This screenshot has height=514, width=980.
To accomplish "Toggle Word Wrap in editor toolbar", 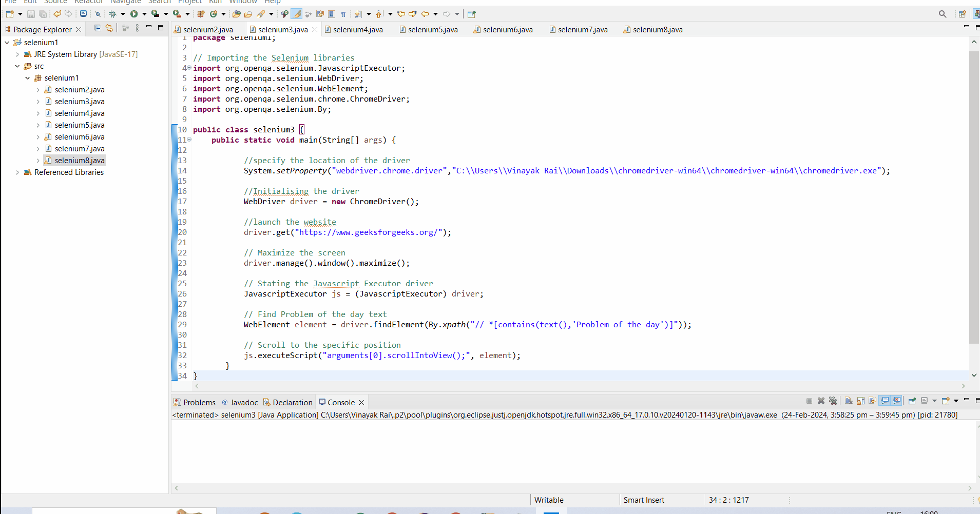I will [320, 14].
